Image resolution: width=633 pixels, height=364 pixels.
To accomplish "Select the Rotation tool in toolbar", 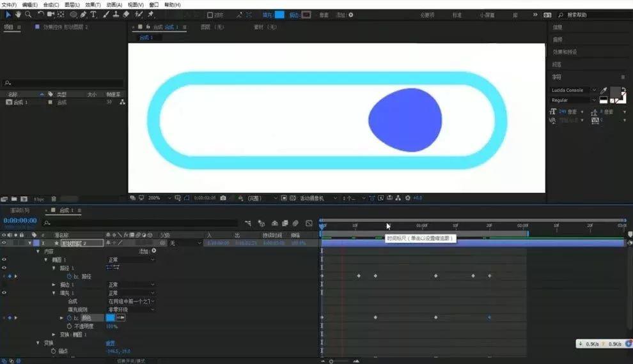I will point(40,15).
